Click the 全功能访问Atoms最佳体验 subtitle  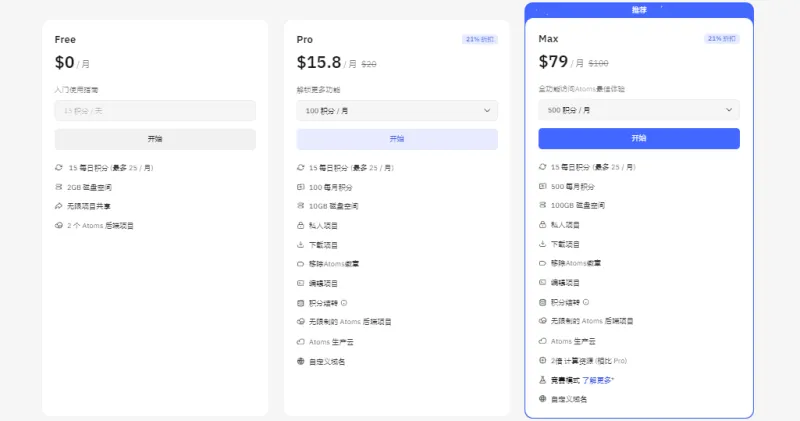pyautogui.click(x=582, y=89)
